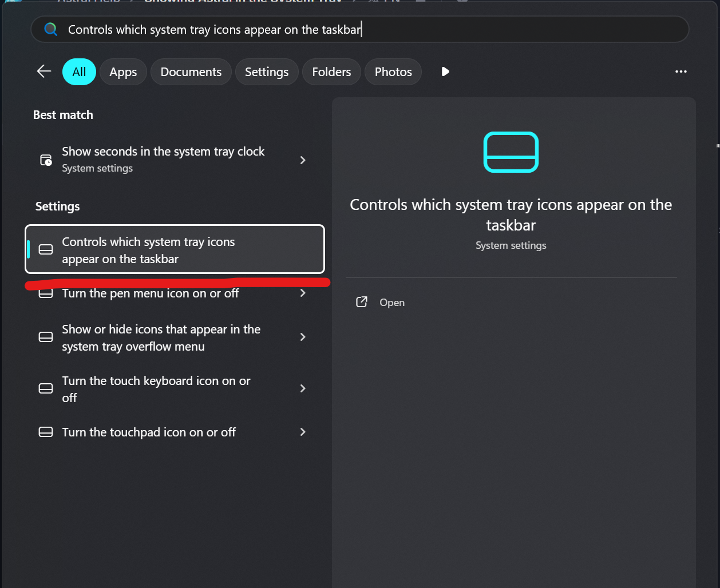Open the three-dots more options menu

coord(681,71)
